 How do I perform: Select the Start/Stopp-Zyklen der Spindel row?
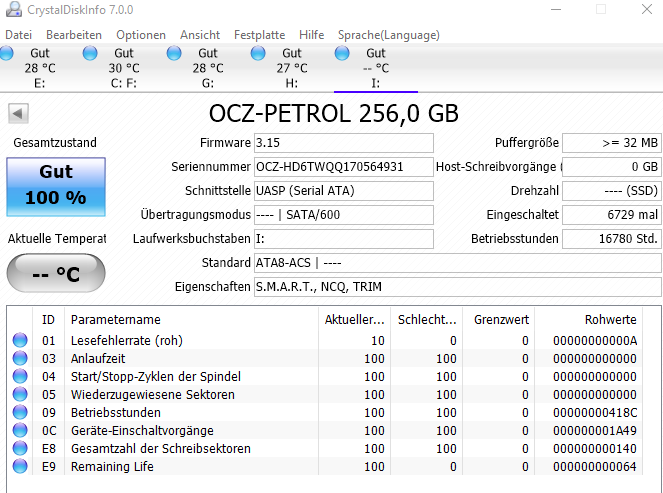(x=325, y=376)
